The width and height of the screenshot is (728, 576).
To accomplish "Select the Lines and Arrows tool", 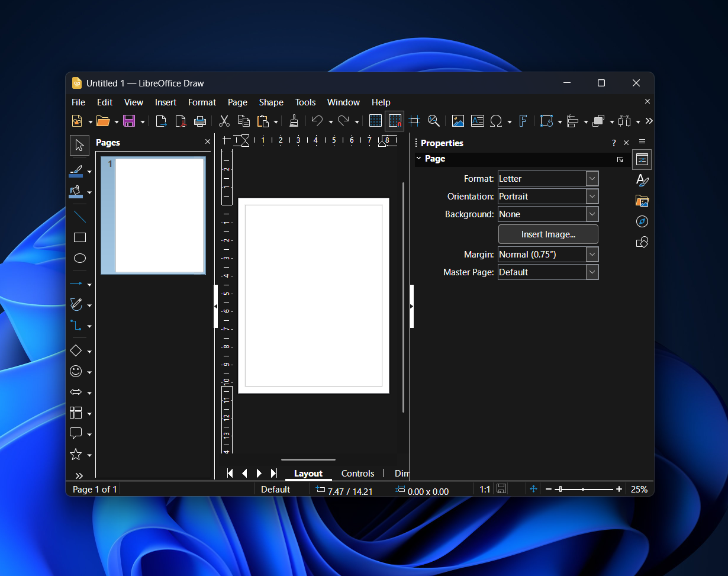I will pos(76,284).
